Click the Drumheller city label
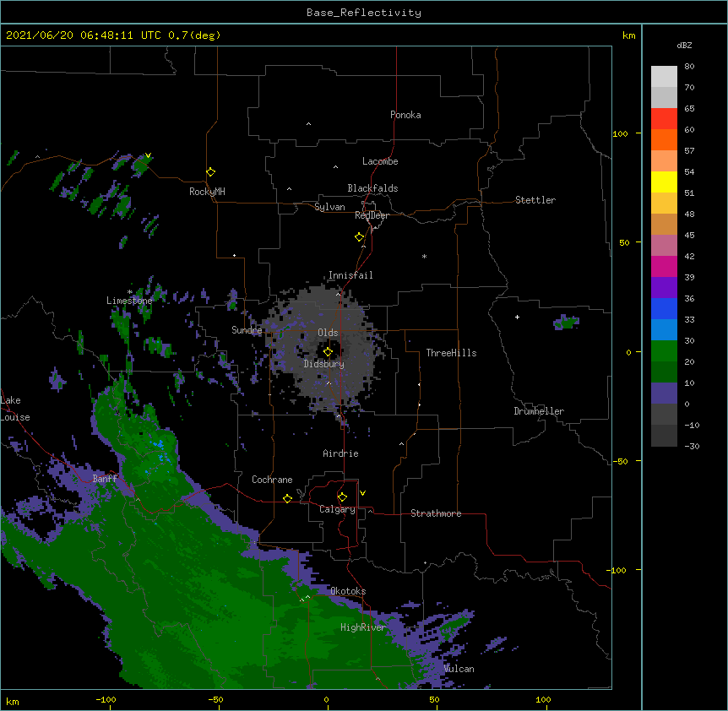 (x=539, y=411)
